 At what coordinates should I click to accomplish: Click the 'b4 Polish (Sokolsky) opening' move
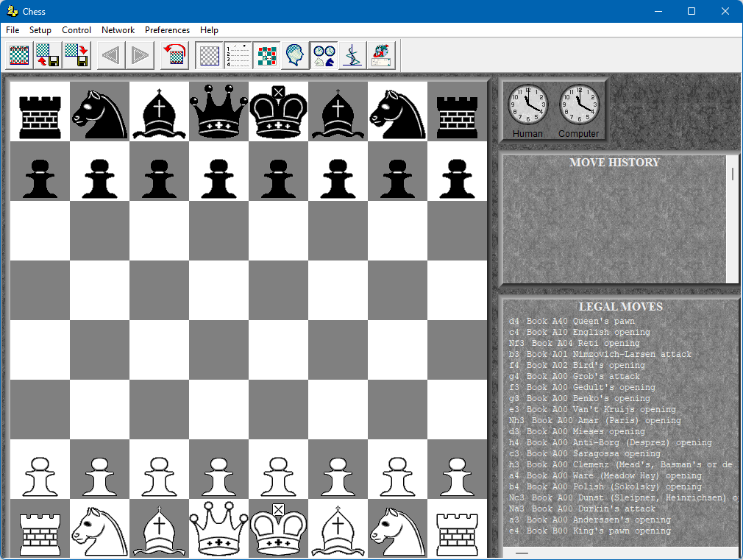(605, 486)
